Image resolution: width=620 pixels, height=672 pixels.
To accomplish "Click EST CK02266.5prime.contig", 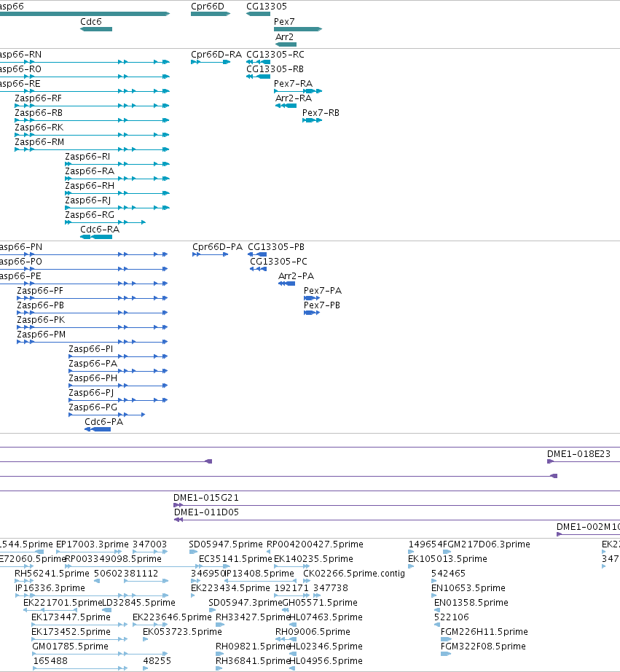I will point(354,574).
